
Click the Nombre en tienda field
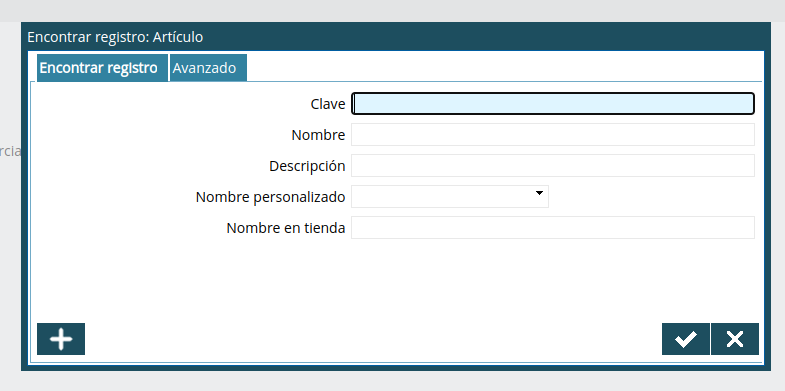[553, 228]
